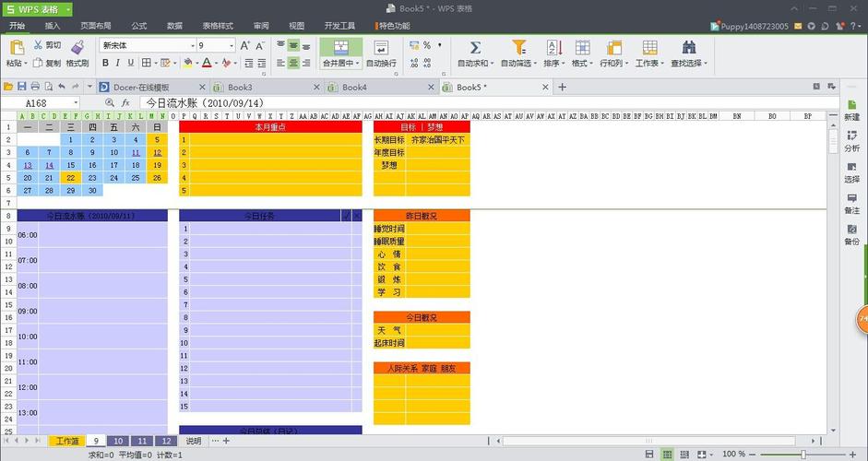Select the 工作篇 sheet tab
Image resolution: width=868 pixels, height=461 pixels.
pyautogui.click(x=67, y=441)
